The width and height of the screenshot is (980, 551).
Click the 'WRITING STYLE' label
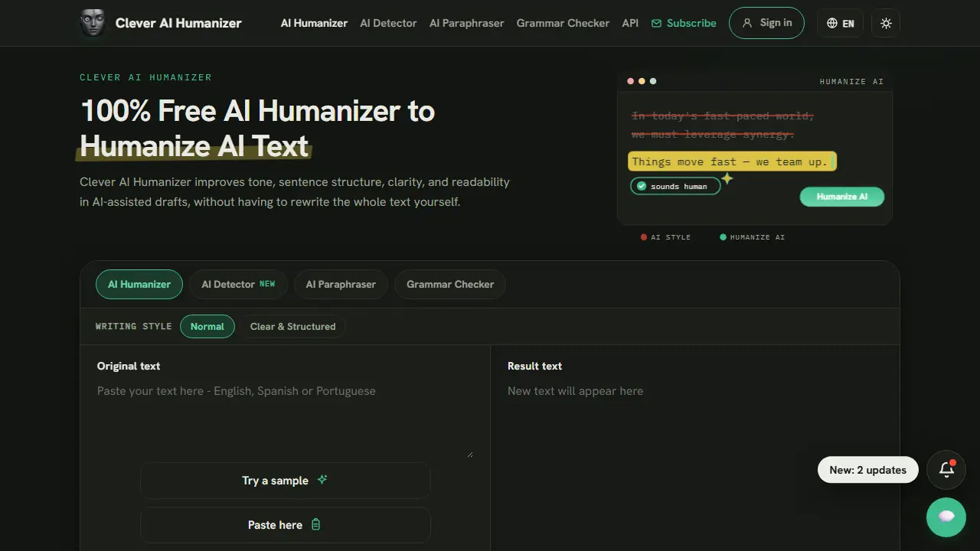[x=133, y=326]
